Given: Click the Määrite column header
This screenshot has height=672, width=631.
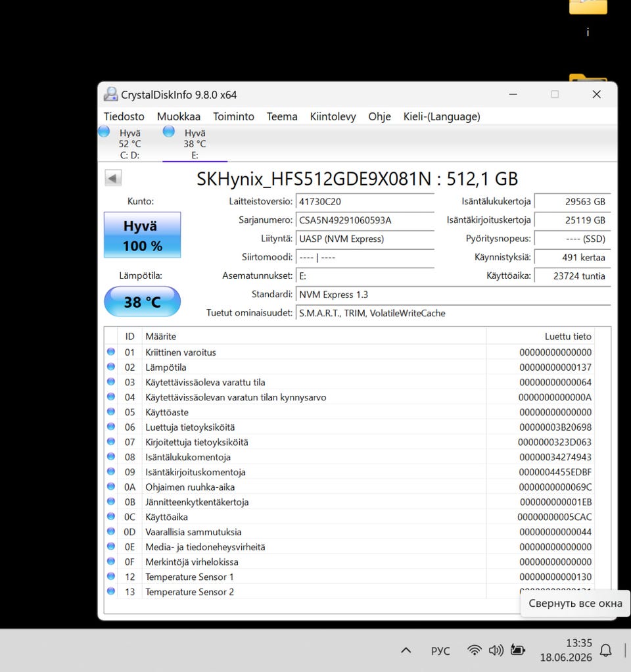Looking at the screenshot, I should pyautogui.click(x=314, y=337).
